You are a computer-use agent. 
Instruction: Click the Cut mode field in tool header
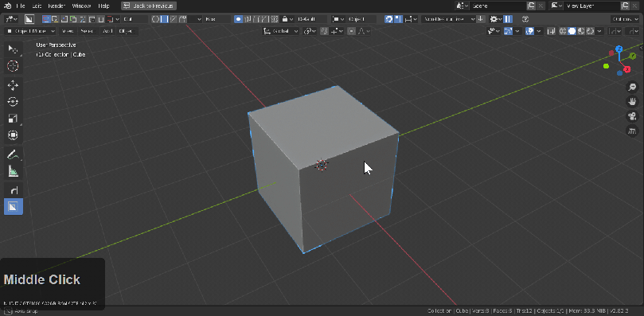tap(135, 19)
